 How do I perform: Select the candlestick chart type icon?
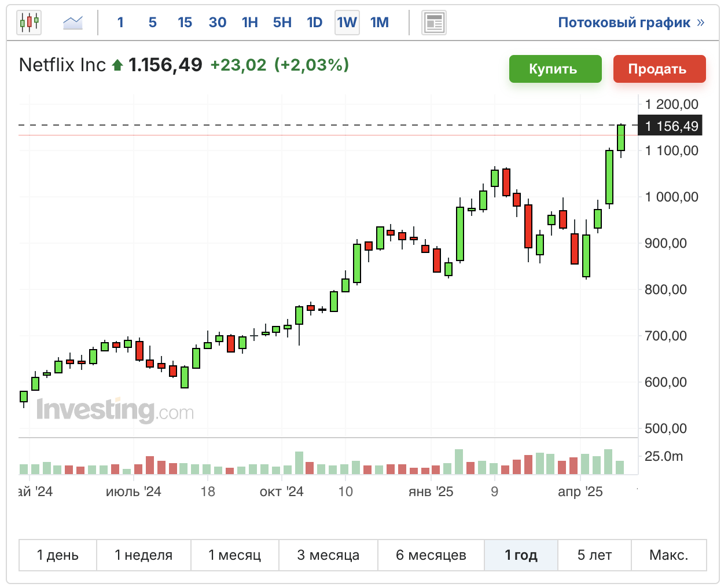(29, 23)
